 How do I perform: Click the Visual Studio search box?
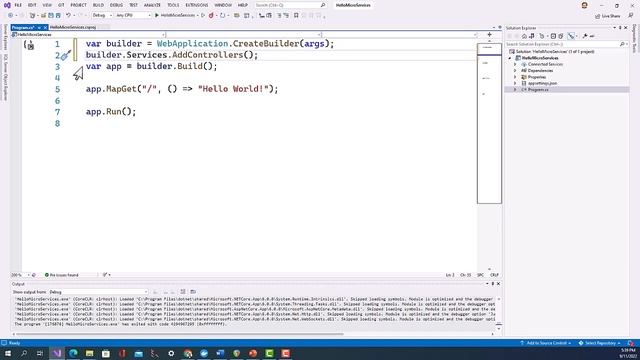tap(290, 5)
